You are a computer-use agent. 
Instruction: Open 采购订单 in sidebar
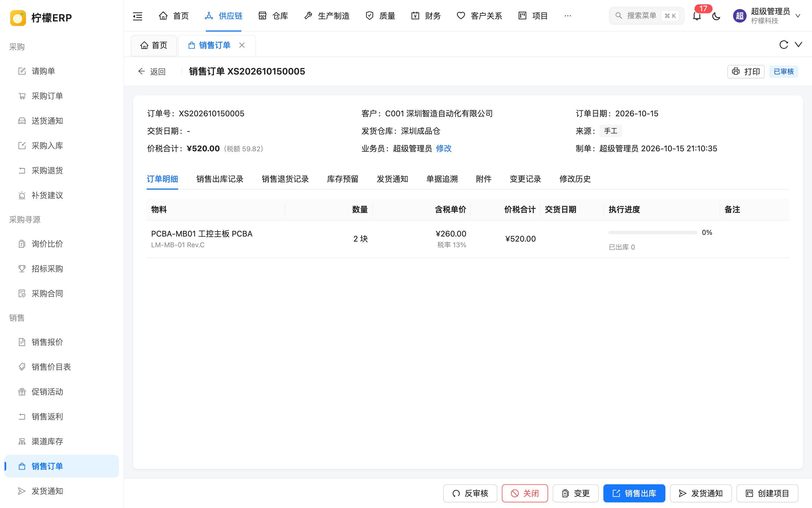coord(62,96)
